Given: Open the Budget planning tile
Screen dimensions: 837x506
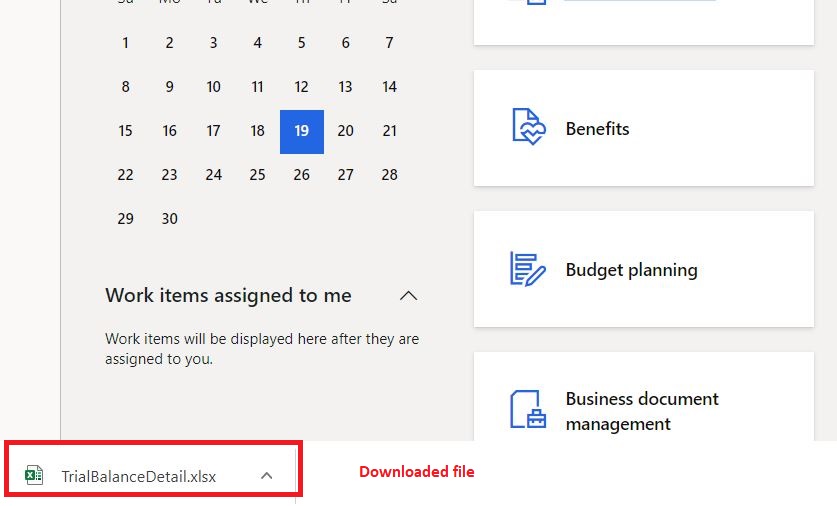Looking at the screenshot, I should (x=643, y=269).
